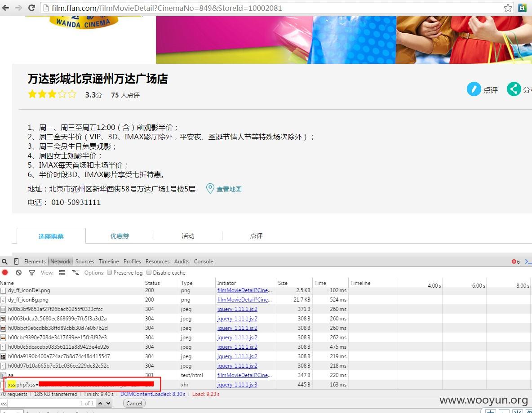Click the DevTools inspect magnifier icon
Viewport: 532px width, 413px height.
(5, 262)
